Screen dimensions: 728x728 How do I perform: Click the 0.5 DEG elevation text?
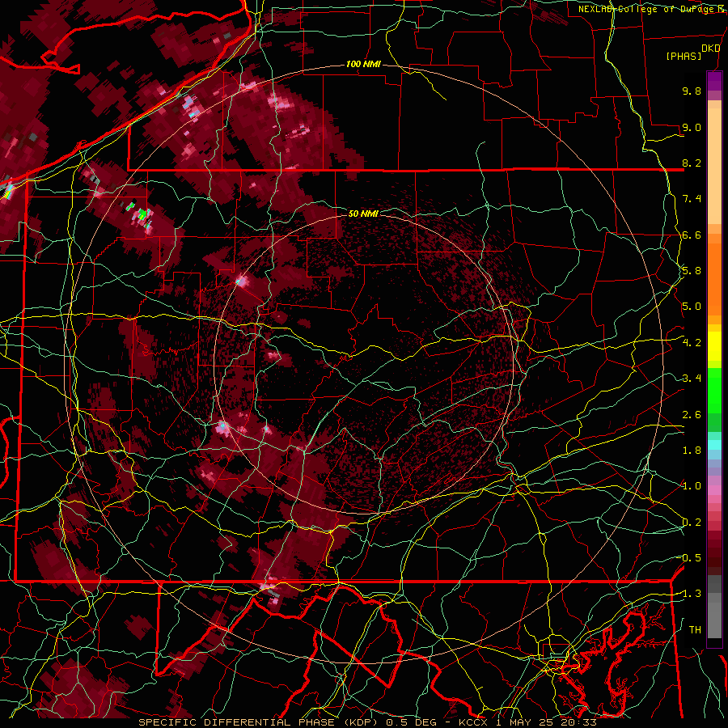coord(412,722)
